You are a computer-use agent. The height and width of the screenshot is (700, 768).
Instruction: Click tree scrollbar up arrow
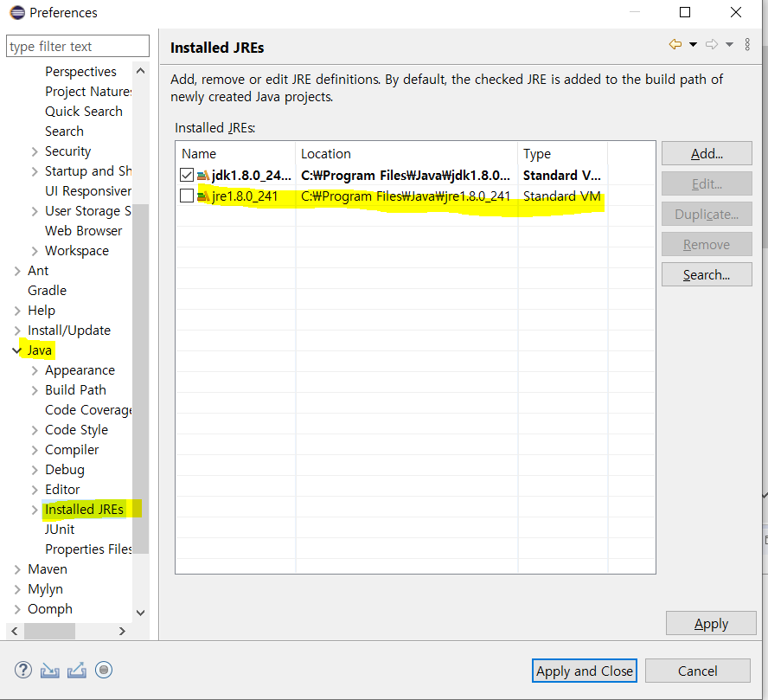141,71
